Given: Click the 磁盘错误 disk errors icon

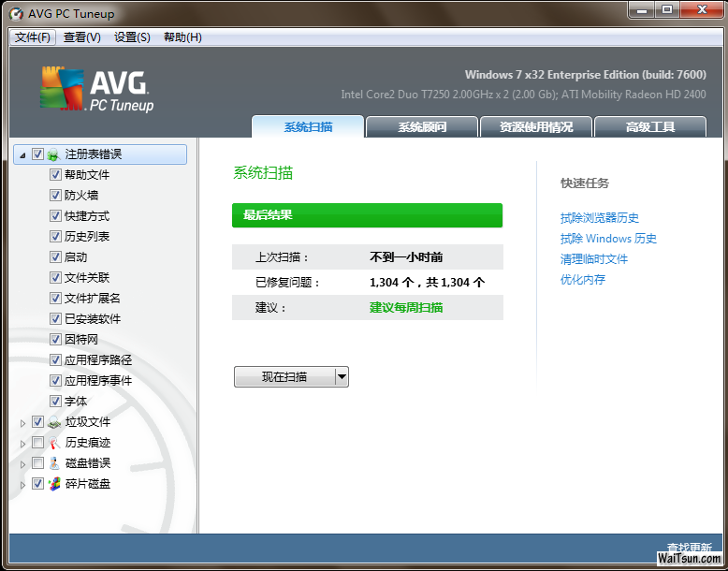Looking at the screenshot, I should pos(54,463).
